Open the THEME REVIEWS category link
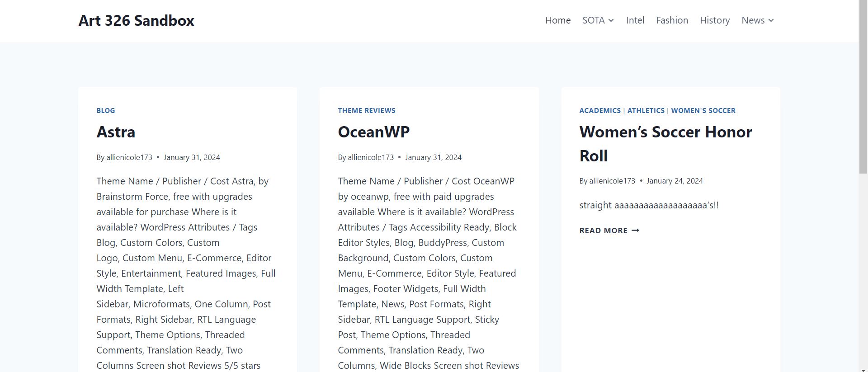Image resolution: width=868 pixels, height=372 pixels. (x=366, y=110)
